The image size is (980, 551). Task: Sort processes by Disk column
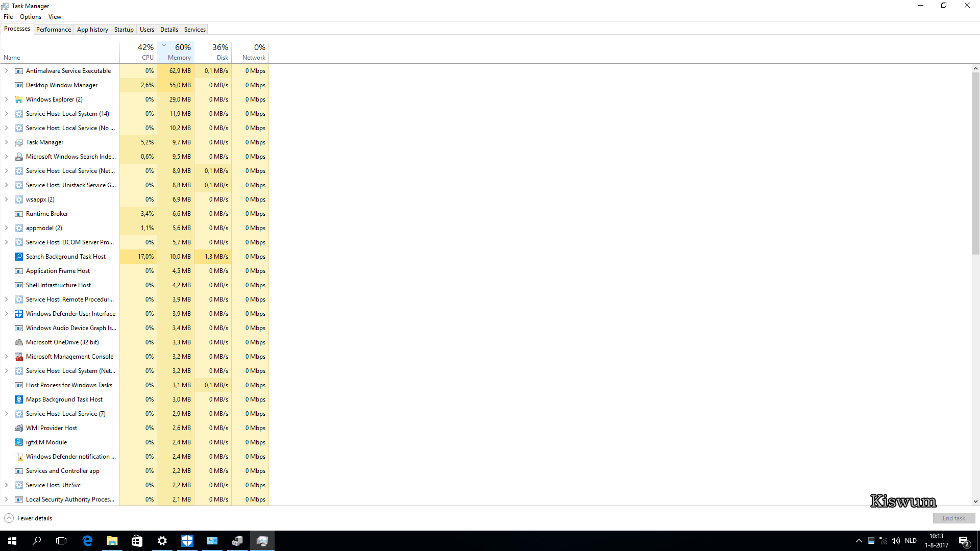point(213,52)
